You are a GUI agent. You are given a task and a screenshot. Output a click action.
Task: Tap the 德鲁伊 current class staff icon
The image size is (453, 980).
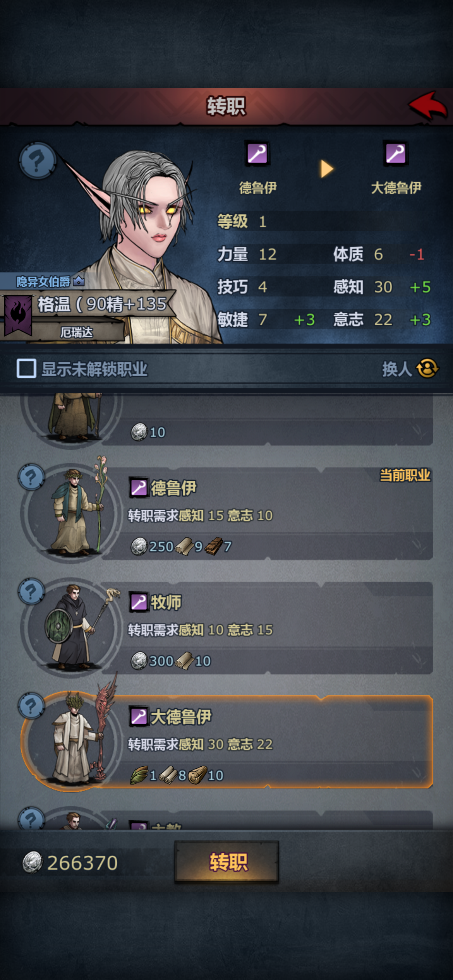point(257,154)
